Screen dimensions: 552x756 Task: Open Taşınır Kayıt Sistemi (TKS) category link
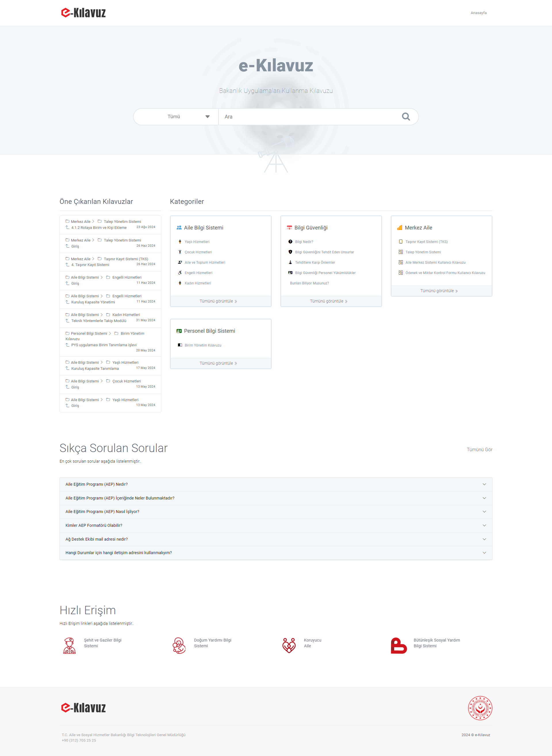[426, 242]
